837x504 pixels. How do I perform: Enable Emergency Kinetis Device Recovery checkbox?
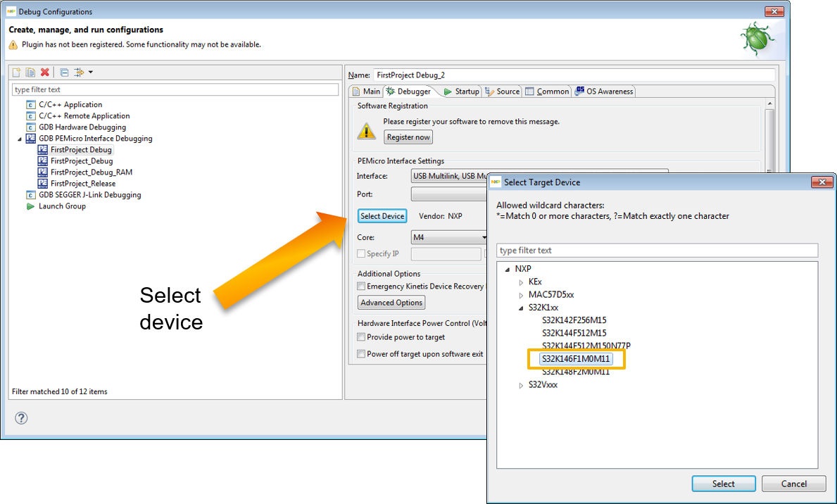[x=361, y=286]
